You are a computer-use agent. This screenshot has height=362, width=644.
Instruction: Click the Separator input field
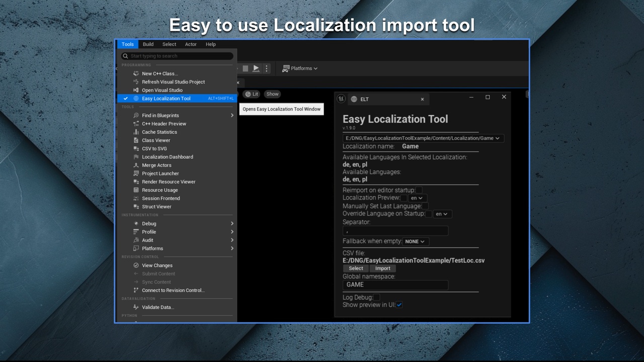point(395,231)
